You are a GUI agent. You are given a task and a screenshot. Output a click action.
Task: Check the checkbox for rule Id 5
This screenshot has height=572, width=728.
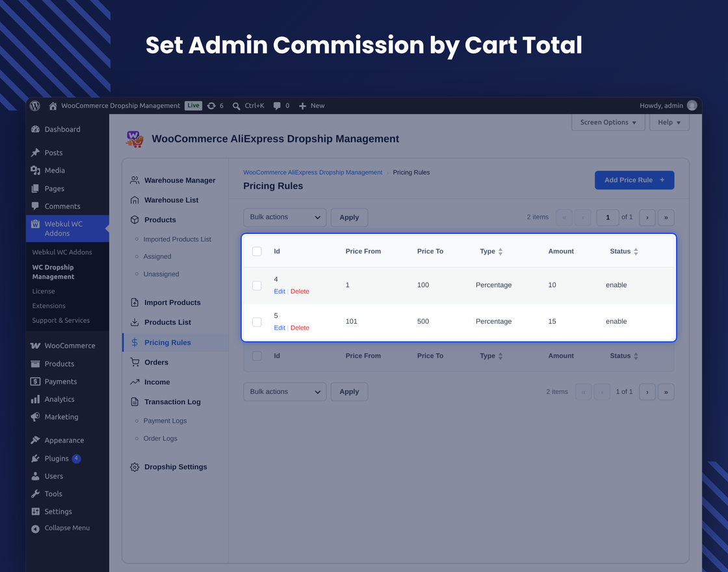point(257,321)
